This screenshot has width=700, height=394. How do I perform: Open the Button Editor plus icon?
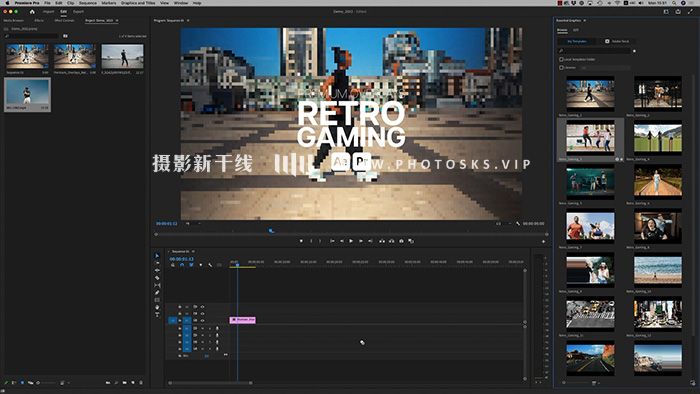click(543, 241)
